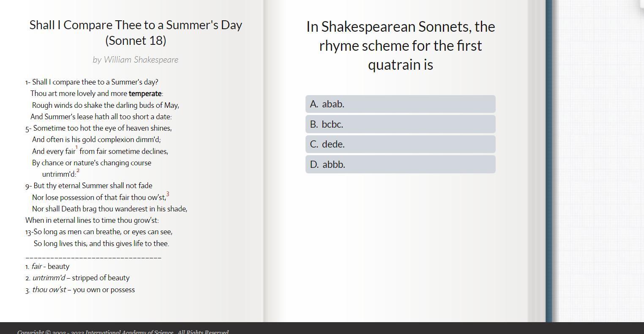The image size is (644, 334).
Task: Click the copyright notice in the footer
Action: [x=123, y=332]
